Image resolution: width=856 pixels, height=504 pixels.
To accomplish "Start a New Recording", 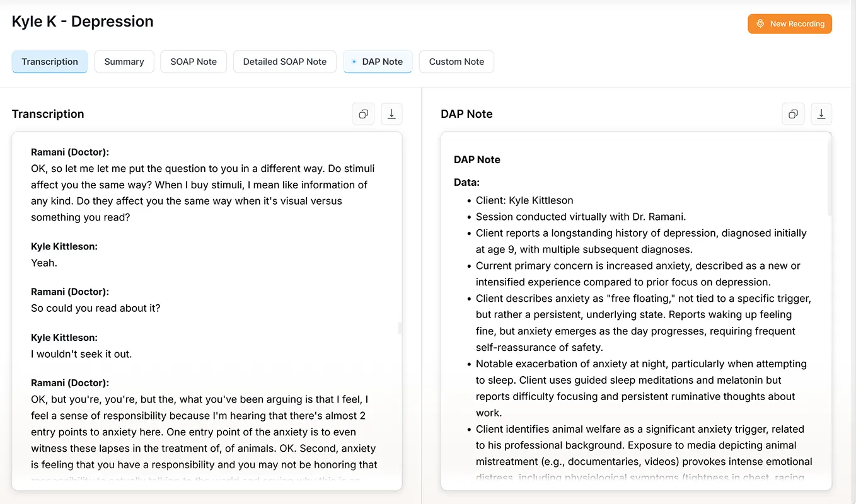I will 790,24.
